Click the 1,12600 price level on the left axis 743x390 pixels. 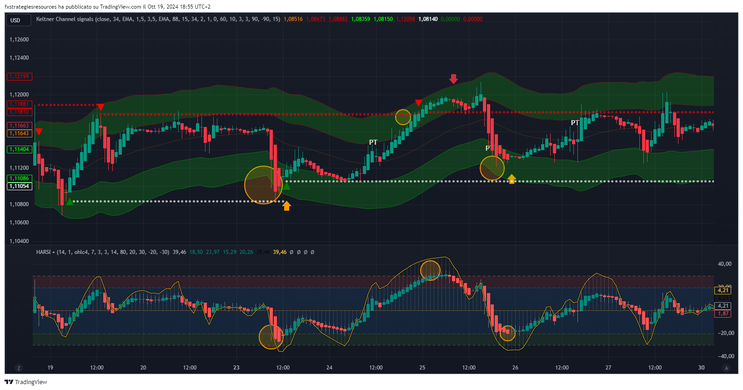coord(19,40)
